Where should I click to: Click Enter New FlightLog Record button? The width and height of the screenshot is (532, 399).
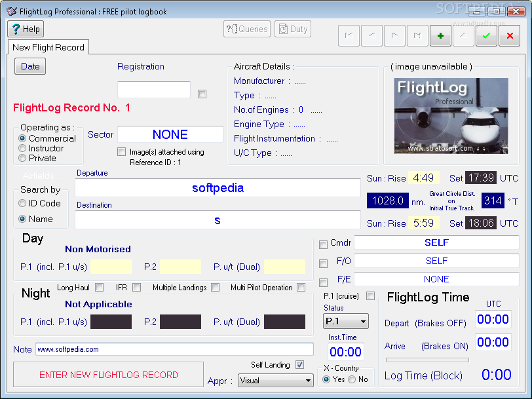click(x=109, y=375)
